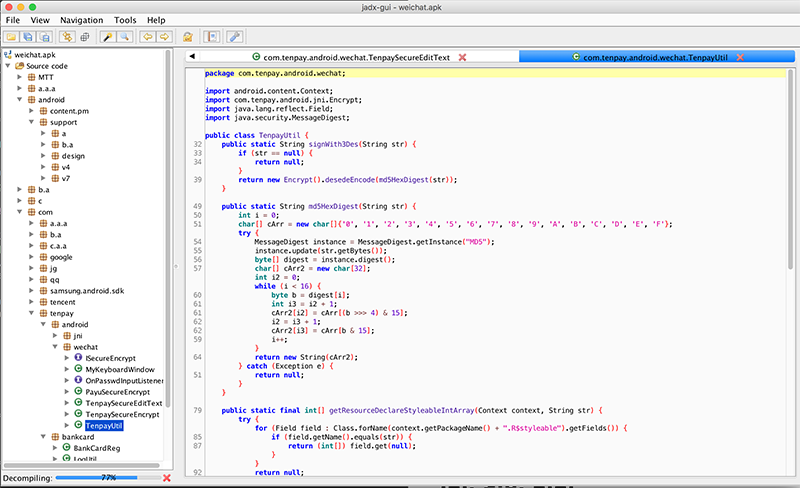Collapse the support package
800x488 pixels.
[31, 122]
